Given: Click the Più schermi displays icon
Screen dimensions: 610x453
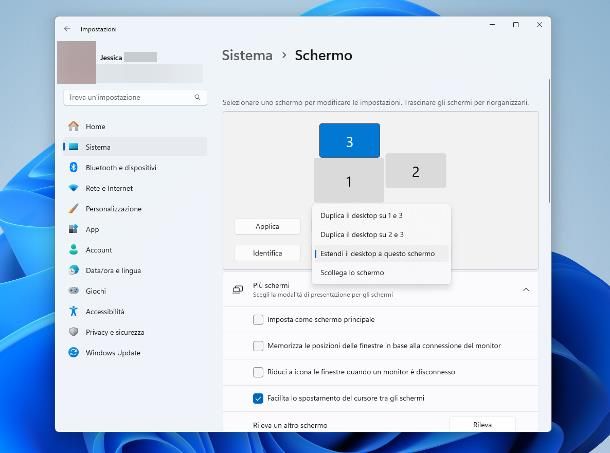Looking at the screenshot, I should point(238,289).
